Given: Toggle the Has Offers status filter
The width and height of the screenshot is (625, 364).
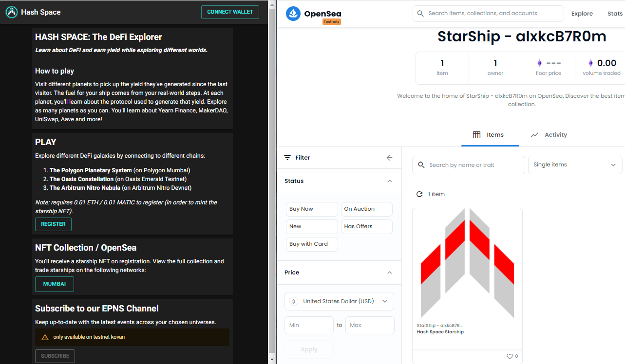Looking at the screenshot, I should (366, 227).
